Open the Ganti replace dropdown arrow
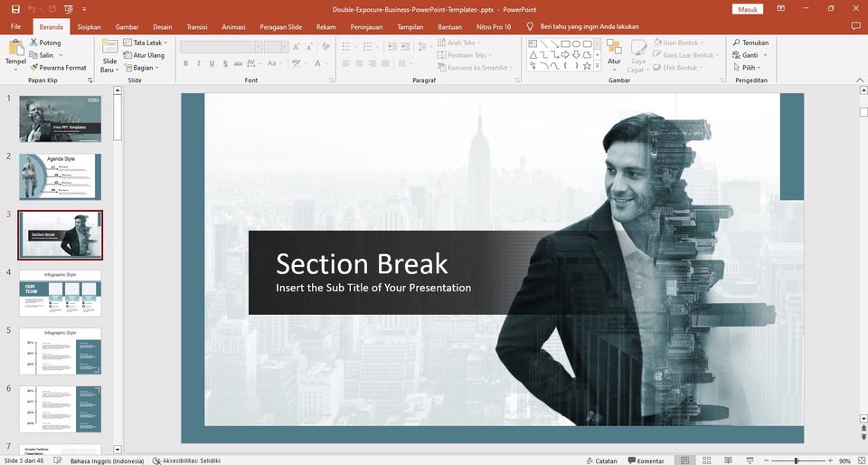 click(x=766, y=55)
